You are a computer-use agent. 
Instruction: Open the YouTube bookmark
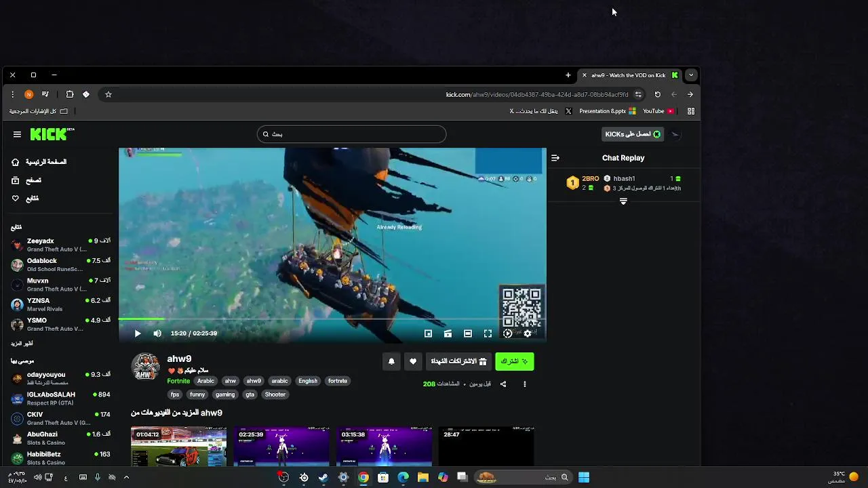[658, 111]
